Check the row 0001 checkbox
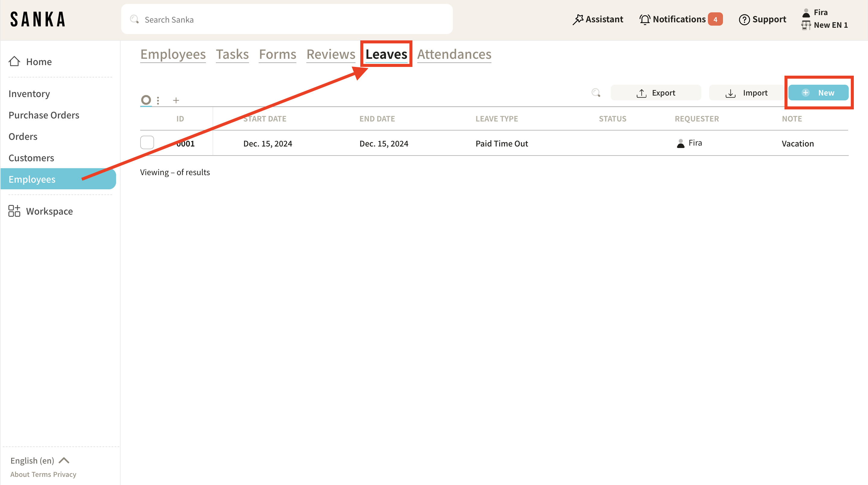The height and width of the screenshot is (485, 868). (x=147, y=143)
